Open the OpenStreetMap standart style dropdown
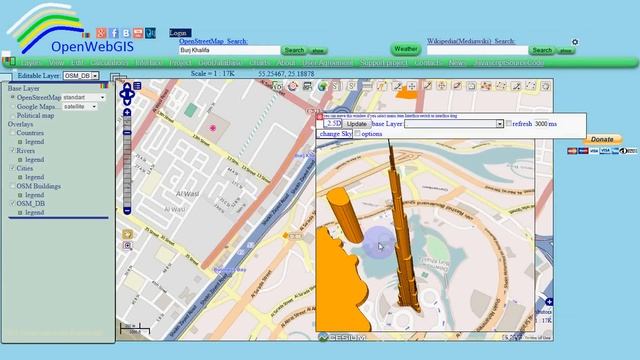 pos(84,97)
